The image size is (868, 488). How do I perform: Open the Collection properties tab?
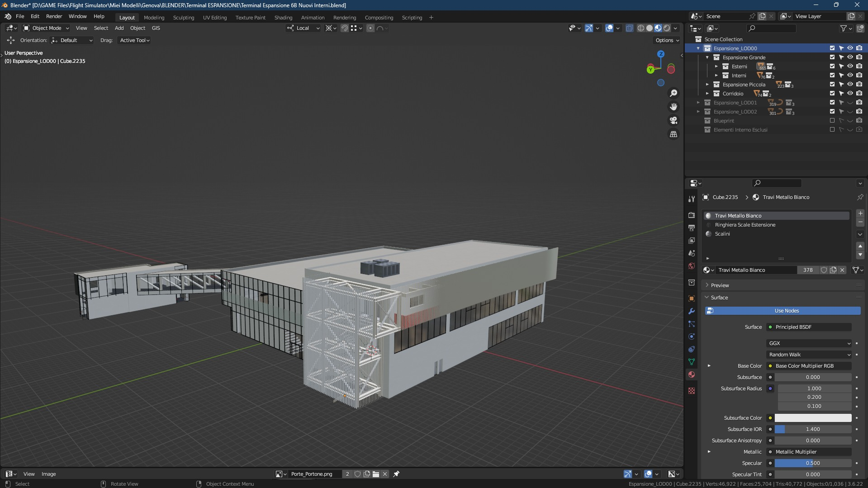click(x=691, y=282)
